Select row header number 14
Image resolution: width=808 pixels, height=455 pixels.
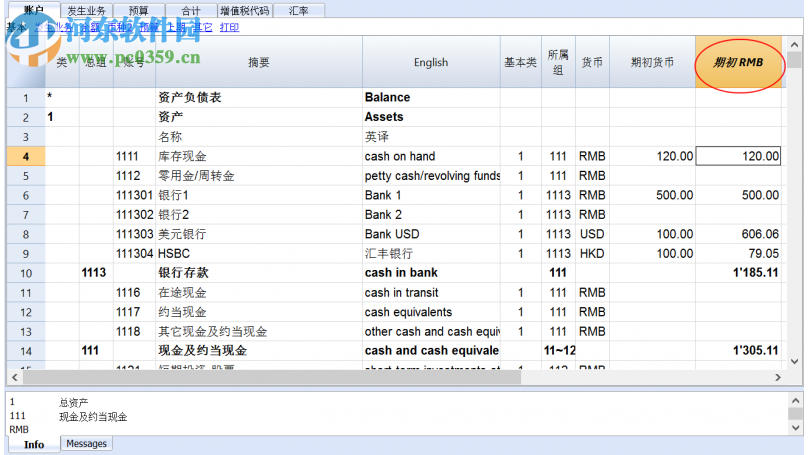pos(26,351)
